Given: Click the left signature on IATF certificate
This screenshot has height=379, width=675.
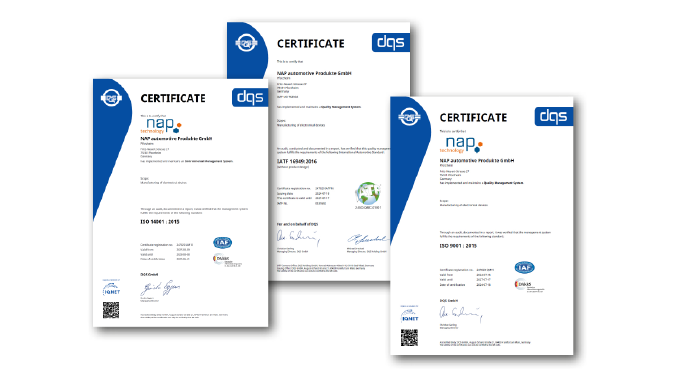Looking at the screenshot, I should [298, 238].
